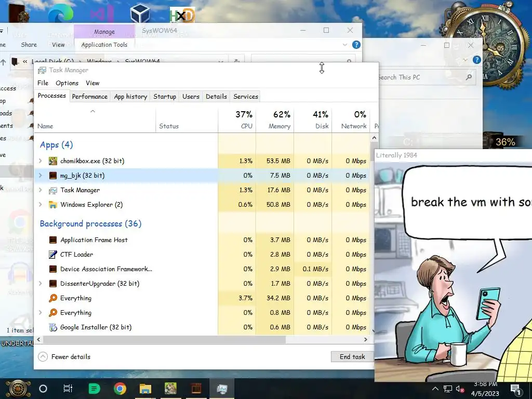This screenshot has height=399, width=532.
Task: Switch to the Performance tab
Action: point(89,97)
